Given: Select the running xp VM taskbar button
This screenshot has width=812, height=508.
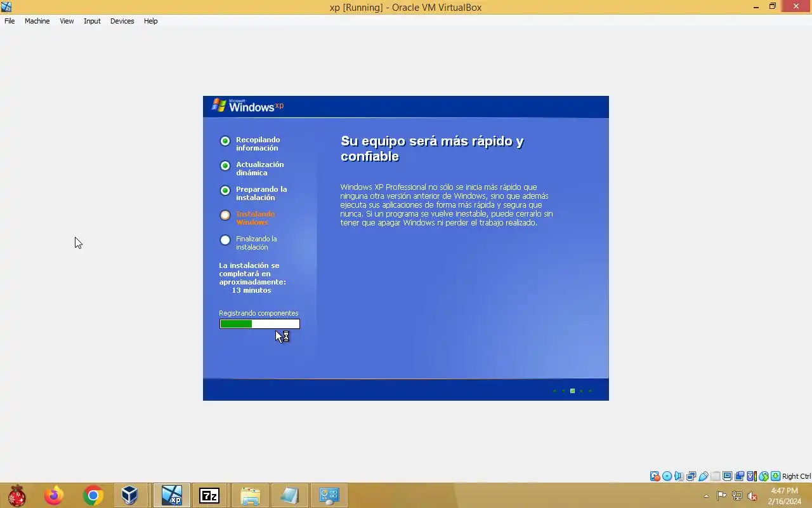Looking at the screenshot, I should (x=171, y=496).
